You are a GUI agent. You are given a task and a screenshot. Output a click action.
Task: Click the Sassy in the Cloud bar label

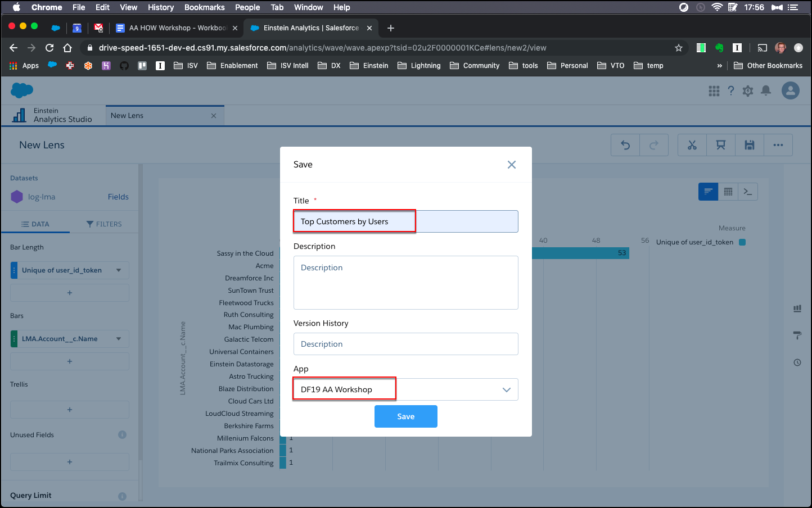245,253
